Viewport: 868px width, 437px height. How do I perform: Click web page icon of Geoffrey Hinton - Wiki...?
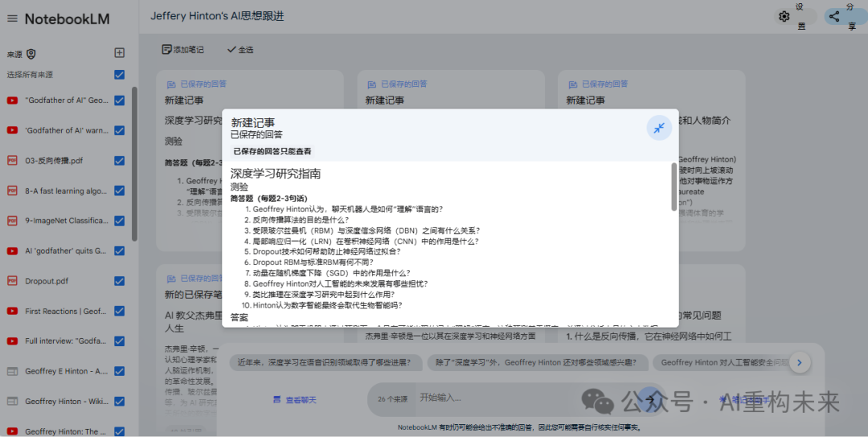[x=12, y=401]
